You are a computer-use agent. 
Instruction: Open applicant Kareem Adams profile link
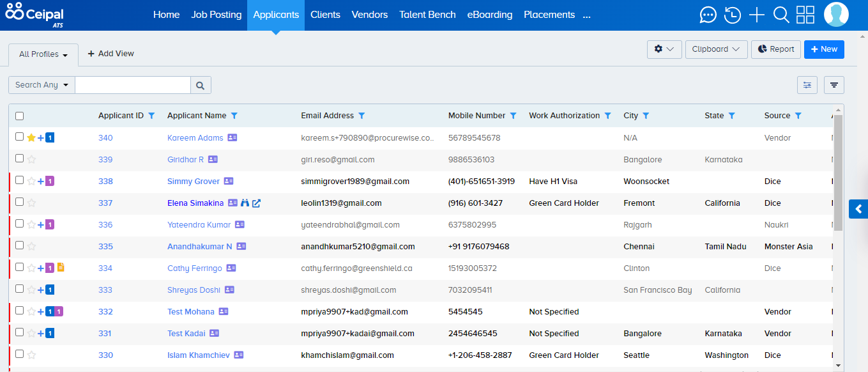coord(195,137)
